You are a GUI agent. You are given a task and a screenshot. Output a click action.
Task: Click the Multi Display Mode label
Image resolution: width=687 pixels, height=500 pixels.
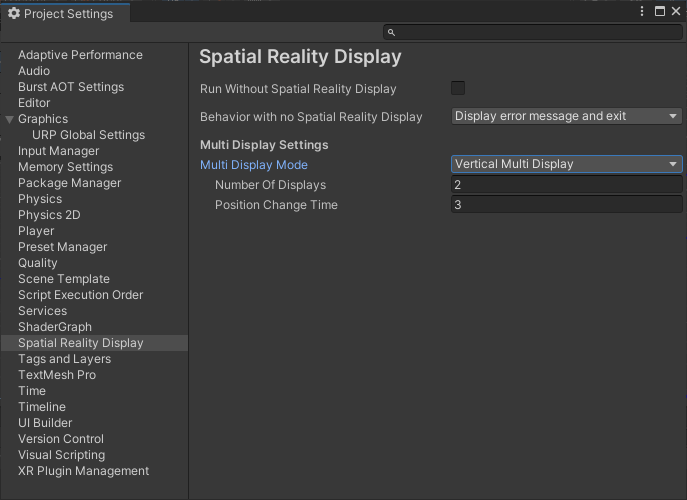point(254,165)
